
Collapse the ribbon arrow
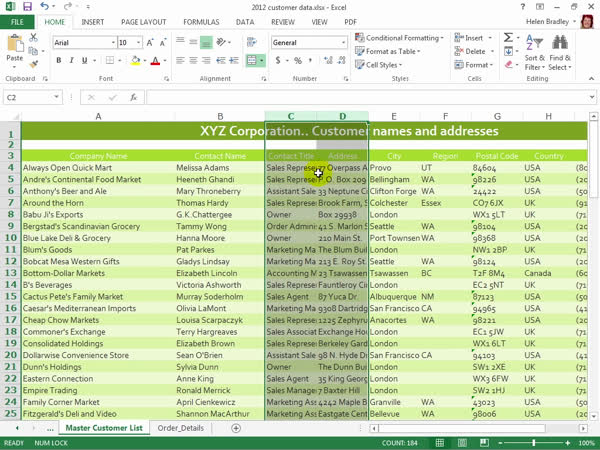(592, 78)
